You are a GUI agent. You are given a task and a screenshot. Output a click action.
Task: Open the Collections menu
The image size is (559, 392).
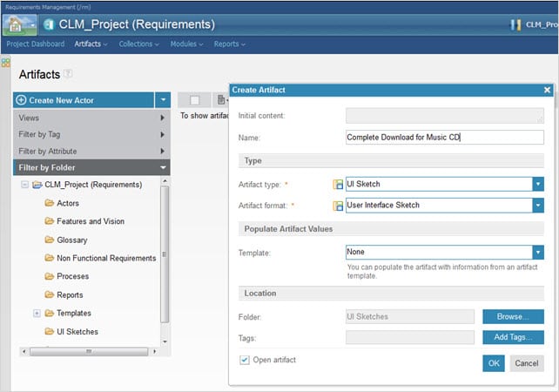point(139,44)
